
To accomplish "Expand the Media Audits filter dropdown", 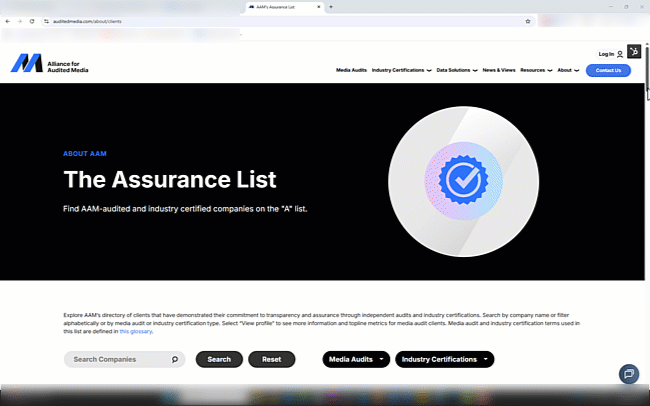I will coord(357,359).
